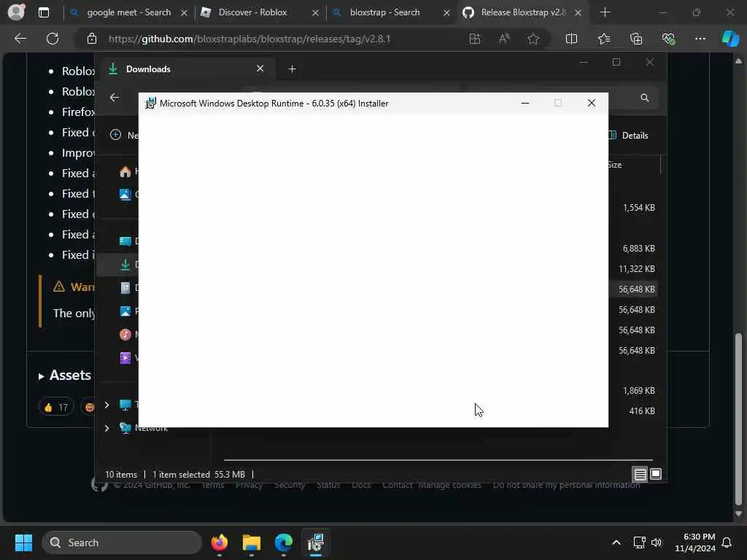
Task: Select the file sized 6,883 KB
Action: tap(638, 249)
